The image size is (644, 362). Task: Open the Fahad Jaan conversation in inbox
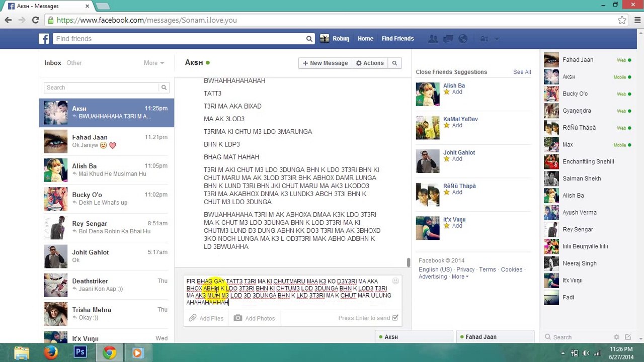pos(107,141)
